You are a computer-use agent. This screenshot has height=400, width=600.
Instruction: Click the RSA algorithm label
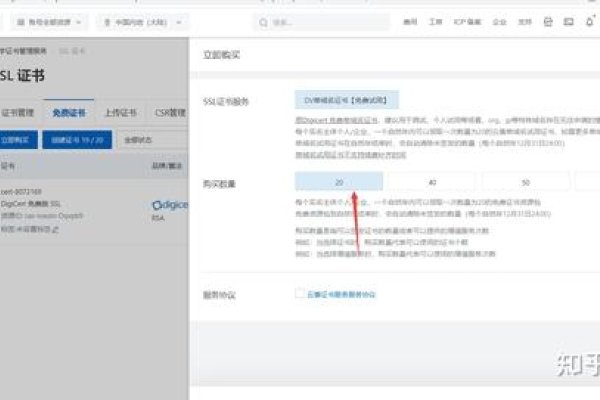click(158, 218)
